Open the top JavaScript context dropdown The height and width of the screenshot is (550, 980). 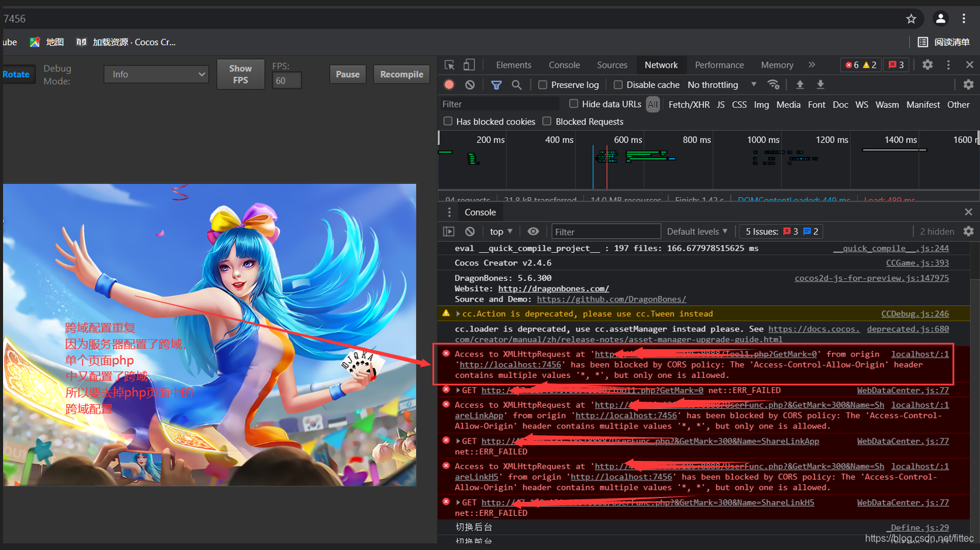point(501,231)
